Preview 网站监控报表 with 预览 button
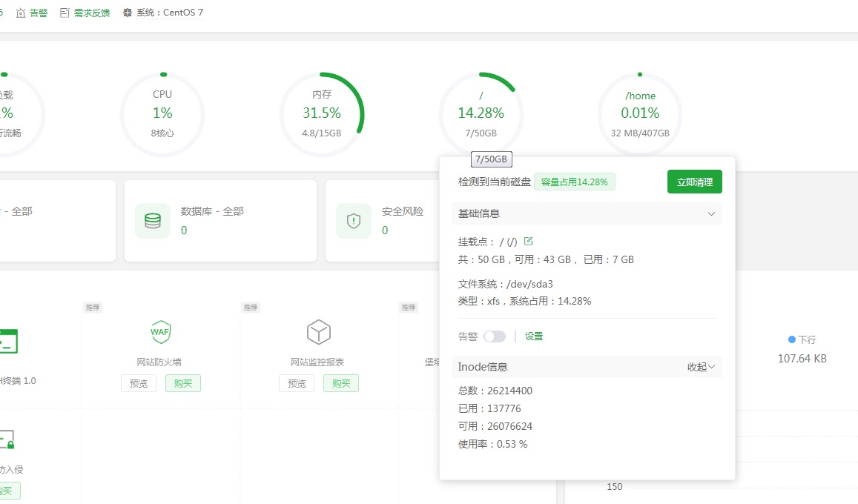This screenshot has height=504, width=858. 297,383
